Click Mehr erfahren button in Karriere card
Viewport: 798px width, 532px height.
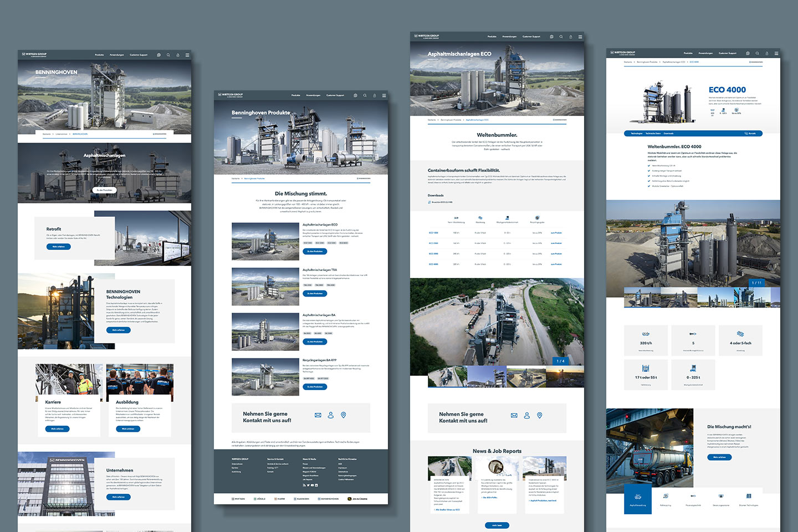coord(57,429)
